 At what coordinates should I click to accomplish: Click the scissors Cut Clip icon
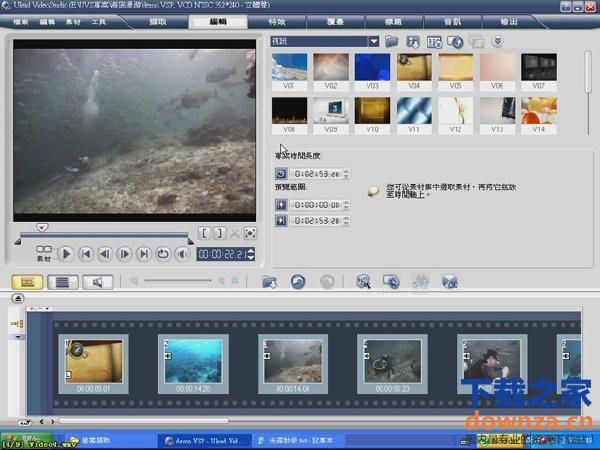(x=235, y=234)
